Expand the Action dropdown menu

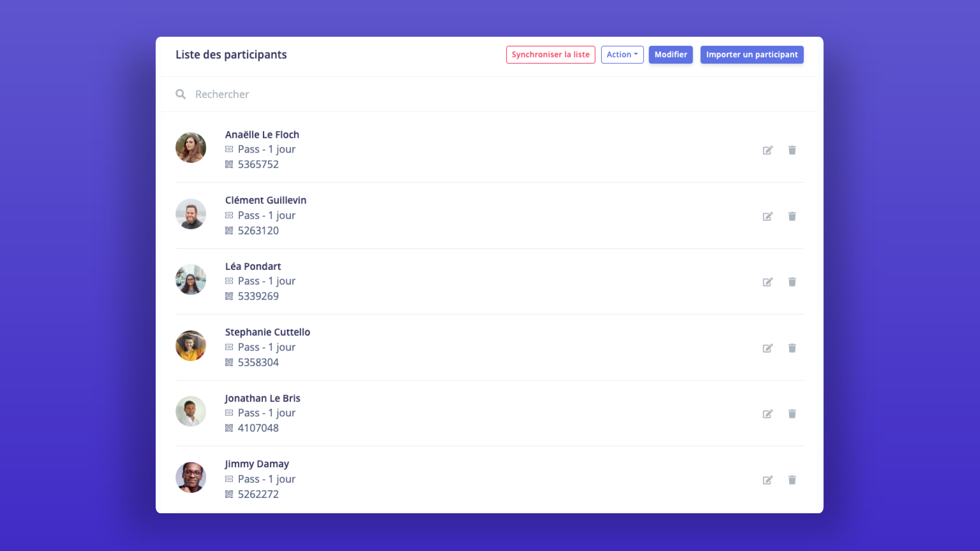pyautogui.click(x=621, y=55)
